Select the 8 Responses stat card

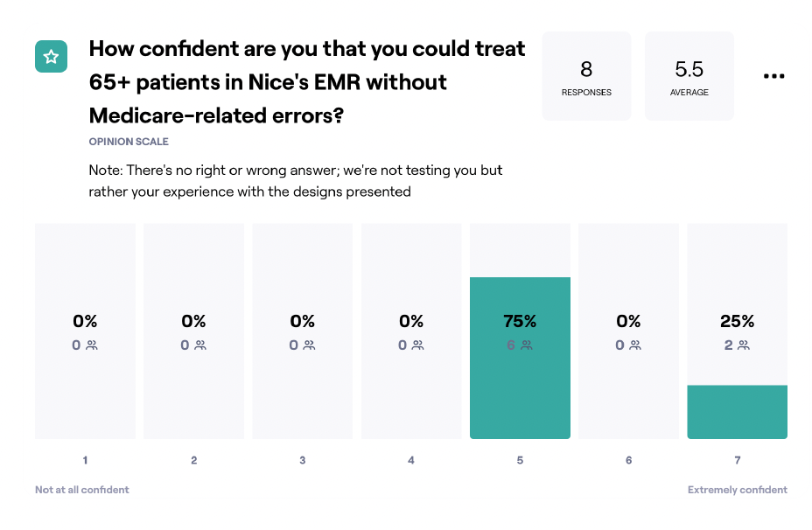[586, 76]
